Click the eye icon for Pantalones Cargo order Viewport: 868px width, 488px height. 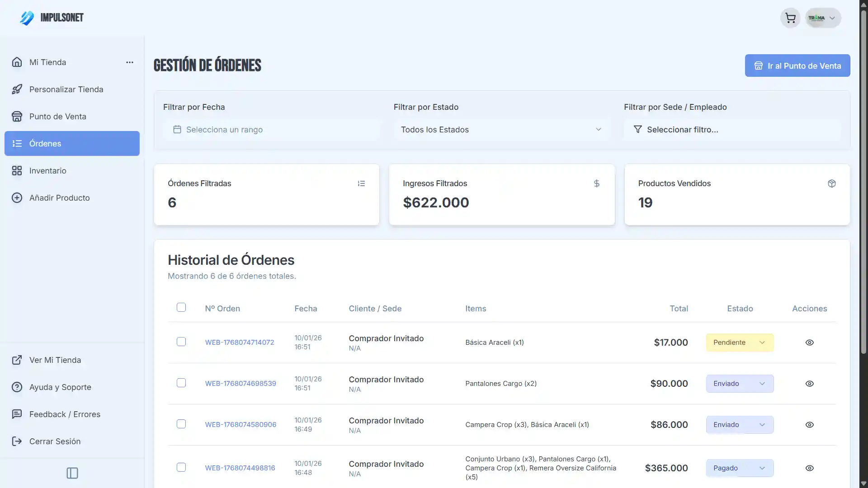tap(809, 384)
